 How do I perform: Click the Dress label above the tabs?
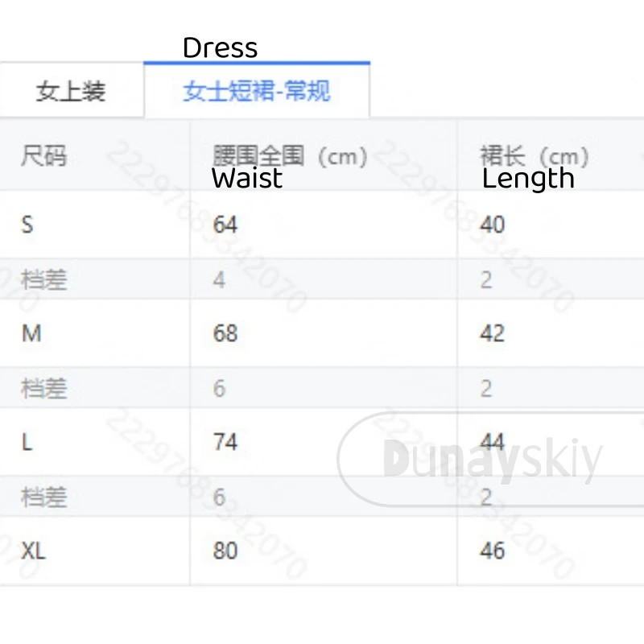click(220, 47)
